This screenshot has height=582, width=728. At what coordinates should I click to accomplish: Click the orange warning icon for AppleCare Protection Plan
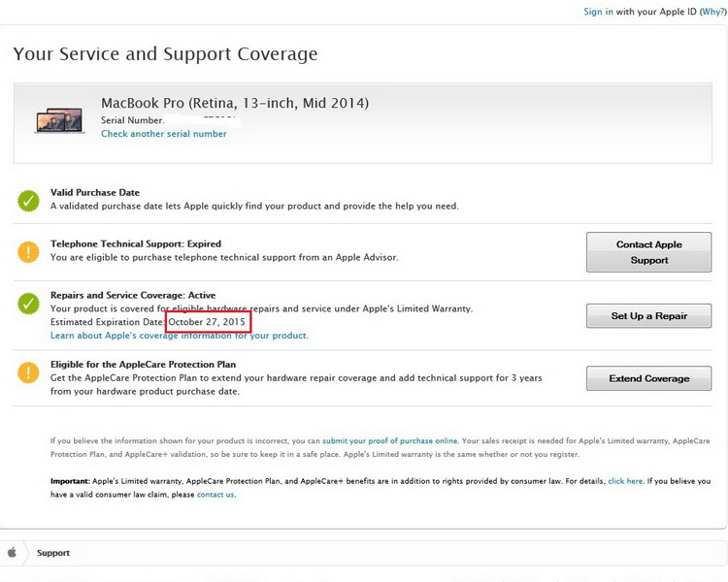pyautogui.click(x=28, y=373)
